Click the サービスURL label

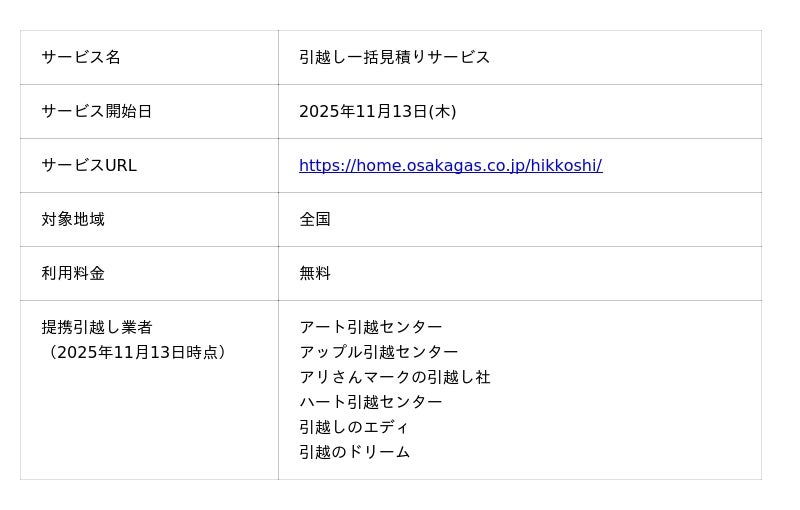(x=89, y=166)
